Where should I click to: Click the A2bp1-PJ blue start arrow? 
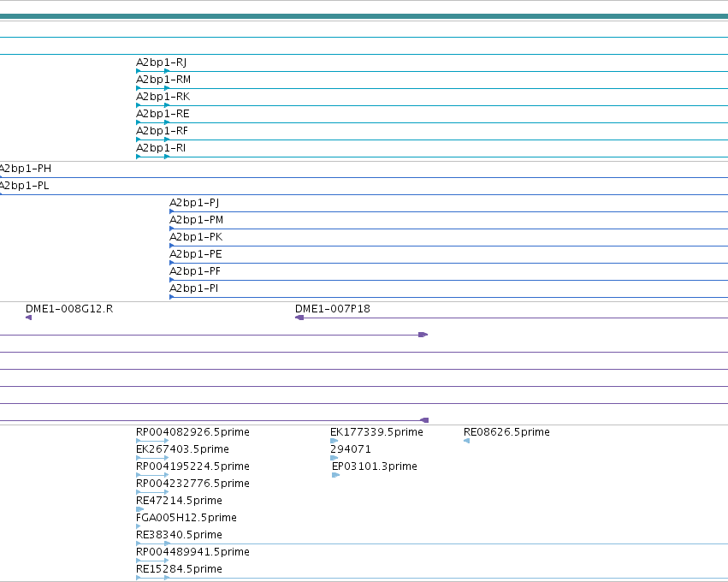[x=172, y=211]
